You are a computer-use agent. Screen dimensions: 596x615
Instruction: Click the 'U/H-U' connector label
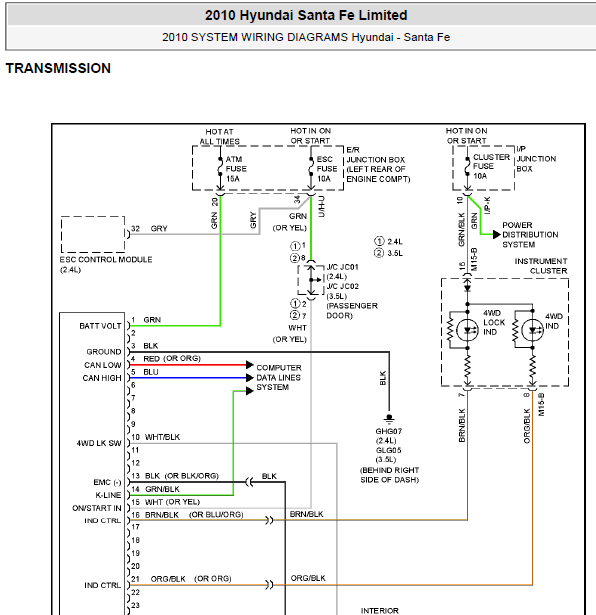coord(321,206)
